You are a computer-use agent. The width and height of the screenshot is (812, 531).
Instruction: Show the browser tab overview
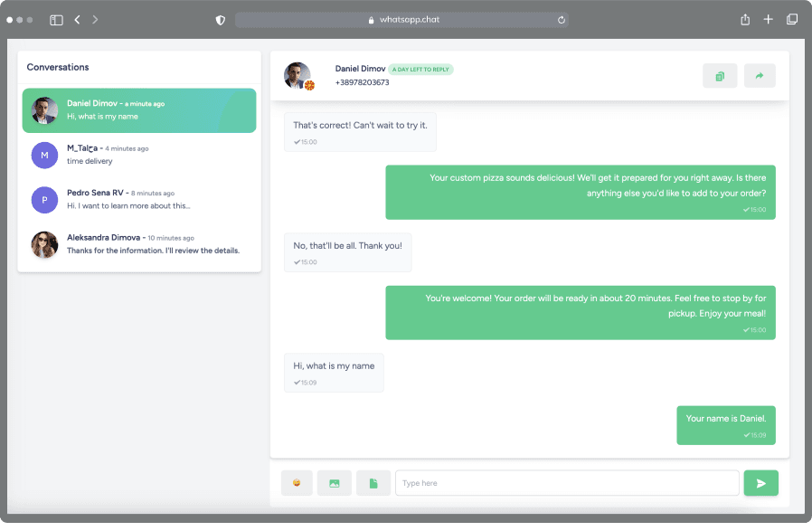[x=792, y=18]
